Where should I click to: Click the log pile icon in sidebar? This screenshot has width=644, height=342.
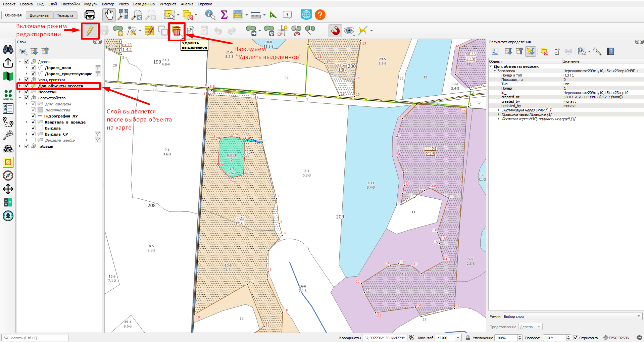point(8,149)
